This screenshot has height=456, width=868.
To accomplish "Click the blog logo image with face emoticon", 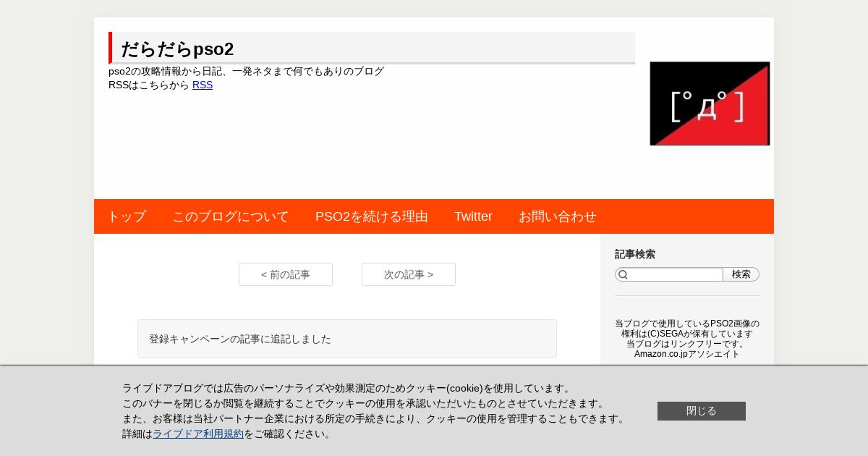I will click(x=710, y=104).
